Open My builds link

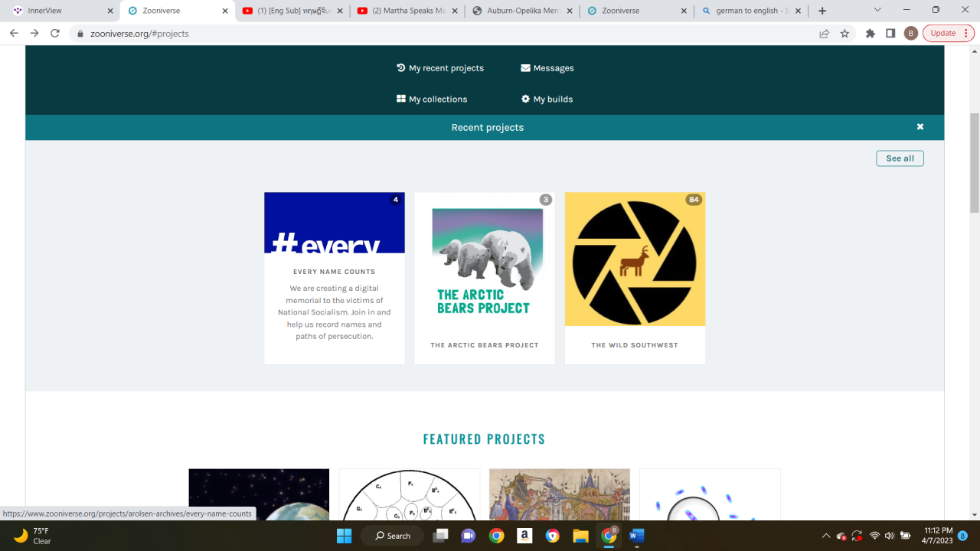click(547, 99)
